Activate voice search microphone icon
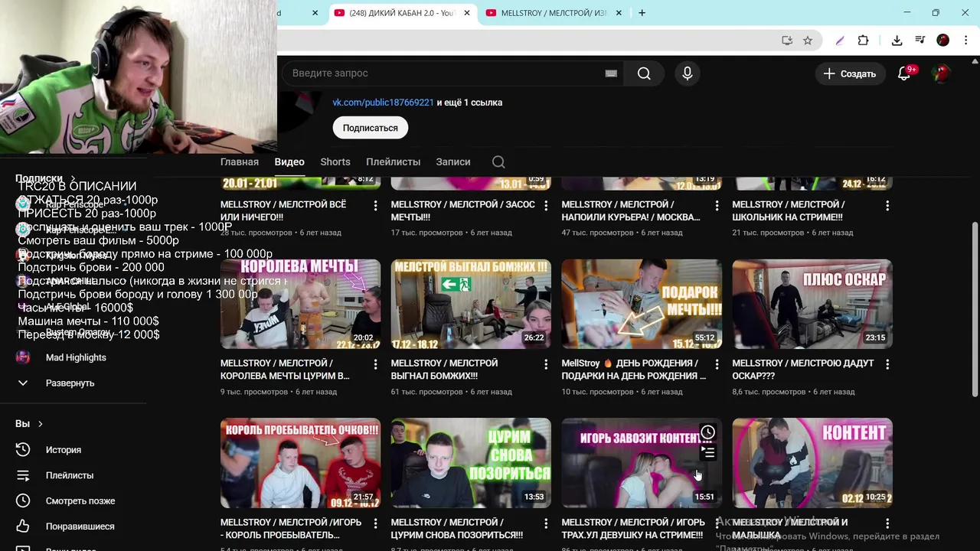 687,73
